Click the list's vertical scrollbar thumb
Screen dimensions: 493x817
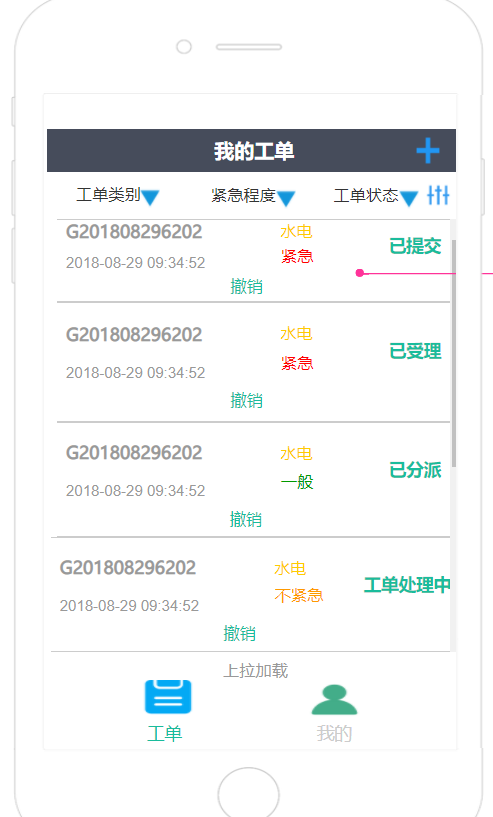point(454,353)
